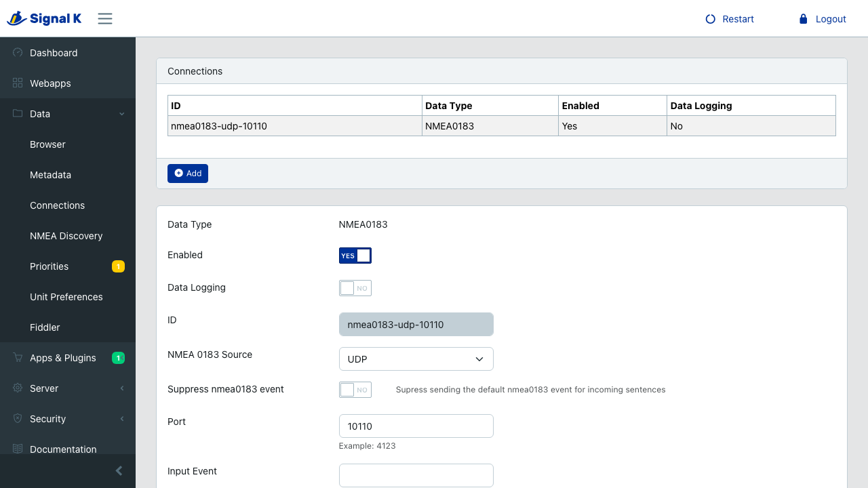The width and height of the screenshot is (868, 488).
Task: Click the Yes cell in Enabled column
Action: coord(613,126)
